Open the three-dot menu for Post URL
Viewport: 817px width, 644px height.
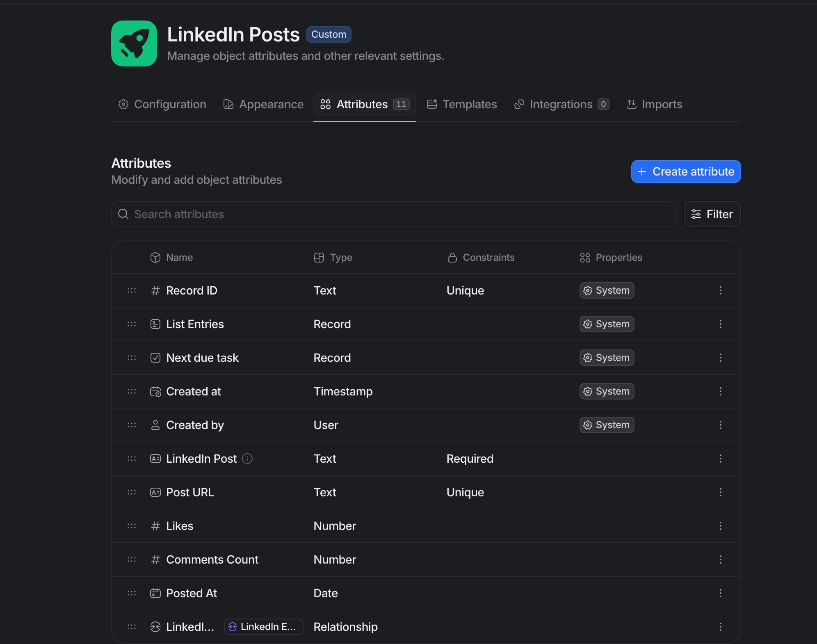tap(720, 492)
